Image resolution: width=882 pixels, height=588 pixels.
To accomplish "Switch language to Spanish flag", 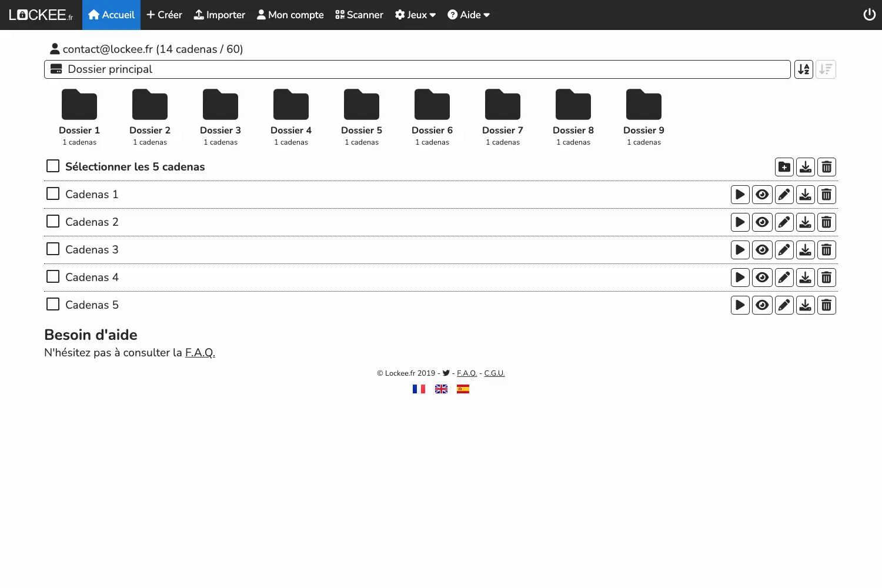I will 463,389.
